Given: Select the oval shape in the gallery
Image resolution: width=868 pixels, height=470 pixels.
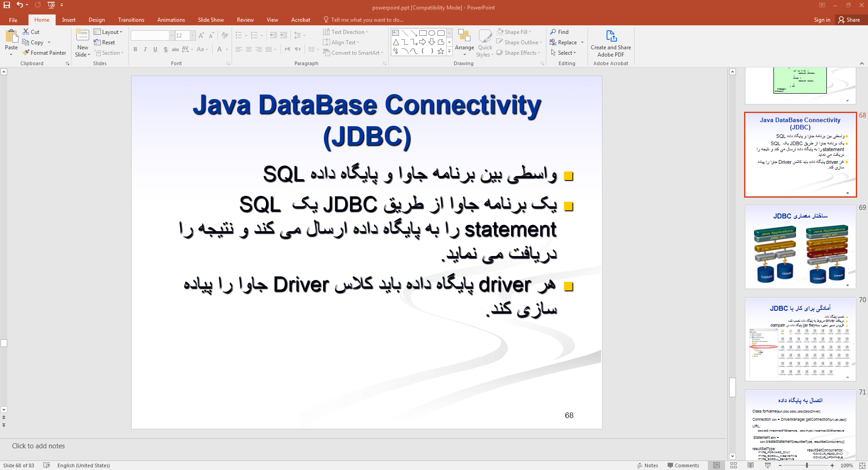Looking at the screenshot, I should [x=432, y=33].
